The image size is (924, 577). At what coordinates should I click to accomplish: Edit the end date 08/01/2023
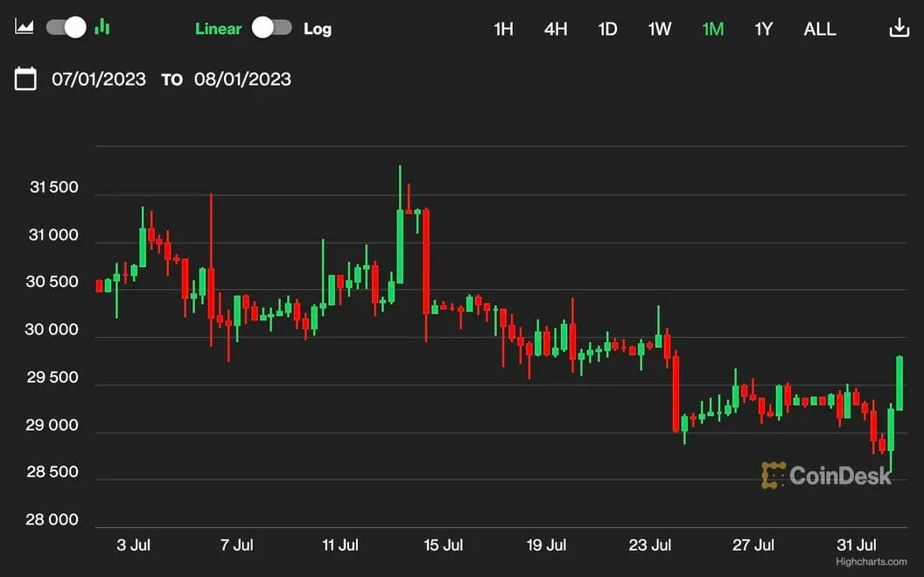tap(242, 79)
